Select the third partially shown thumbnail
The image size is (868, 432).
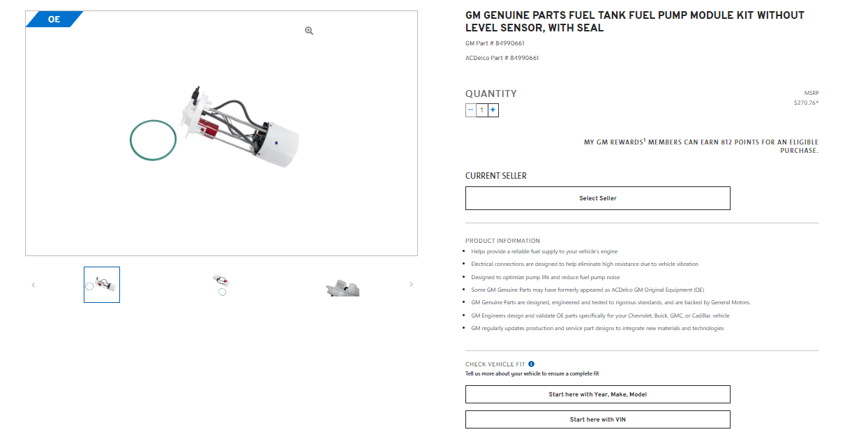tap(343, 288)
